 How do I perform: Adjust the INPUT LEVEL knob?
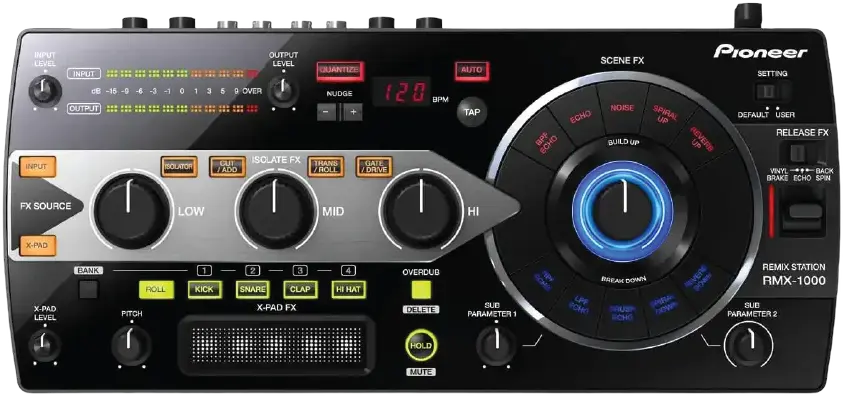click(x=45, y=91)
